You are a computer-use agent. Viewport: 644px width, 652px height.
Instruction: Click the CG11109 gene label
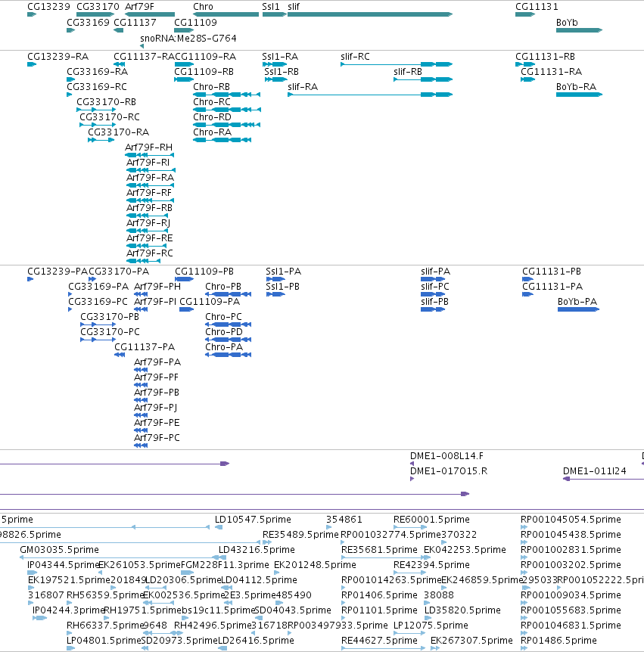click(x=195, y=23)
